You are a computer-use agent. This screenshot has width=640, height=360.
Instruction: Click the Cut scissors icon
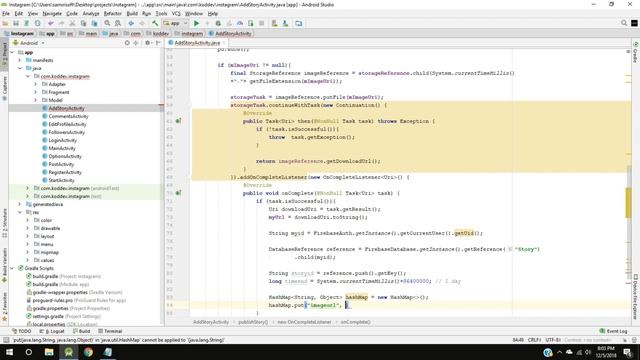tap(72, 24)
